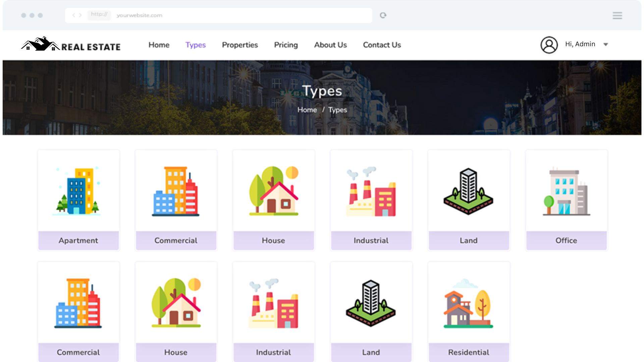This screenshot has width=644, height=362.
Task: Click the first row Commercial buildings icon
Action: click(176, 191)
